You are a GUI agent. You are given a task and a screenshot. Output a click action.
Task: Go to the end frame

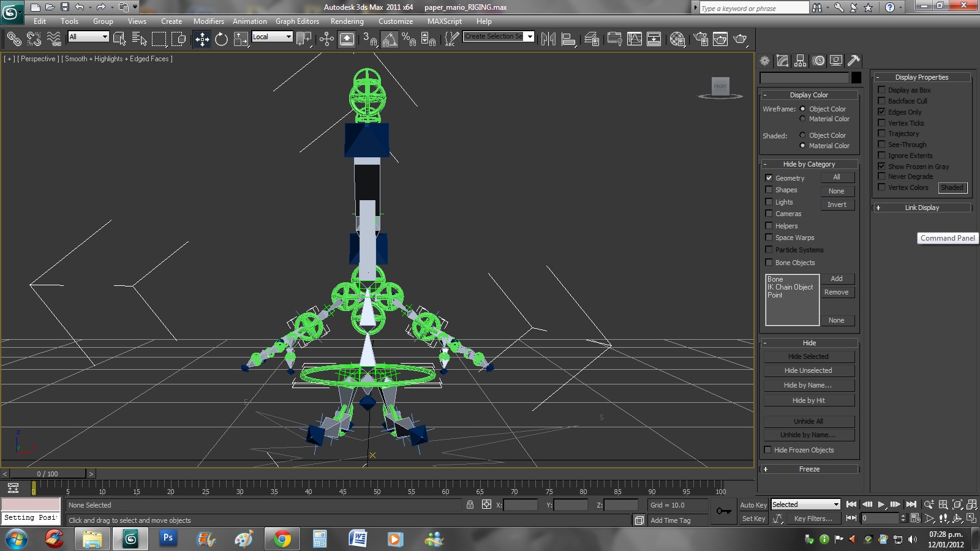(911, 504)
